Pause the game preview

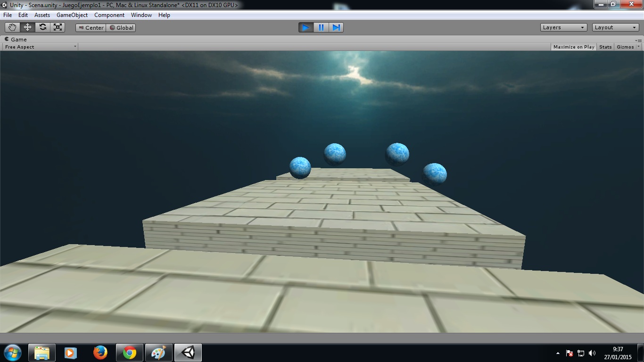pos(321,27)
